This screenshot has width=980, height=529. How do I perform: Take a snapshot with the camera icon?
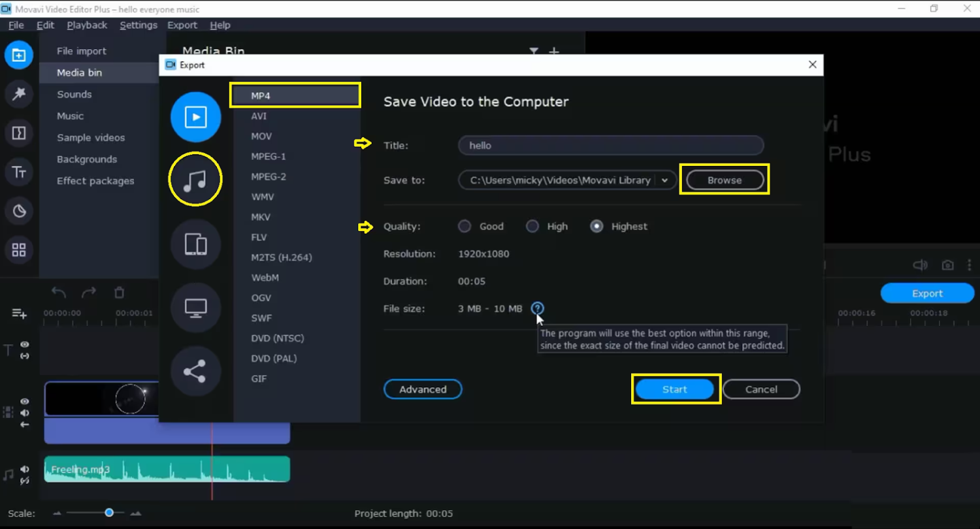coord(947,265)
